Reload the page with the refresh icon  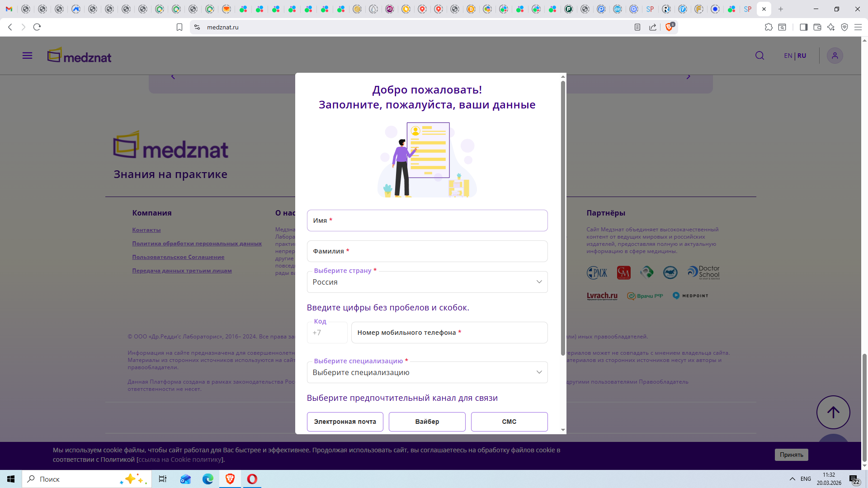[37, 27]
